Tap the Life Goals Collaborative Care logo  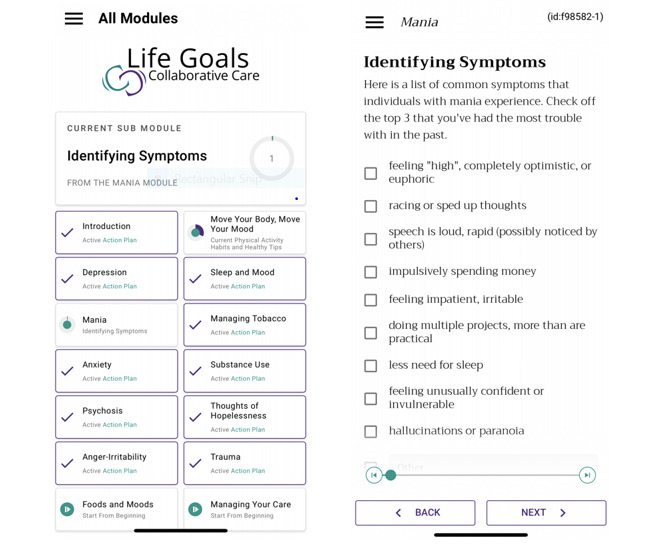181,70
